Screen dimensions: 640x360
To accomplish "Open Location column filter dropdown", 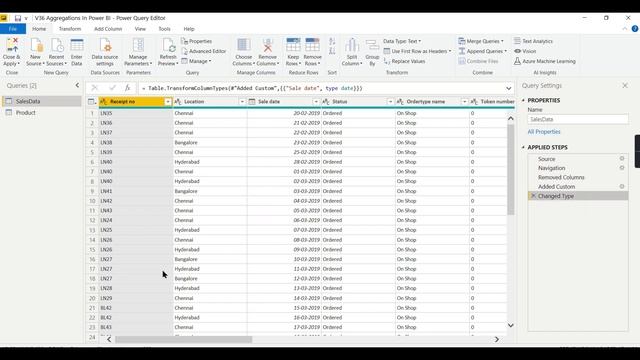I will pos(242,102).
